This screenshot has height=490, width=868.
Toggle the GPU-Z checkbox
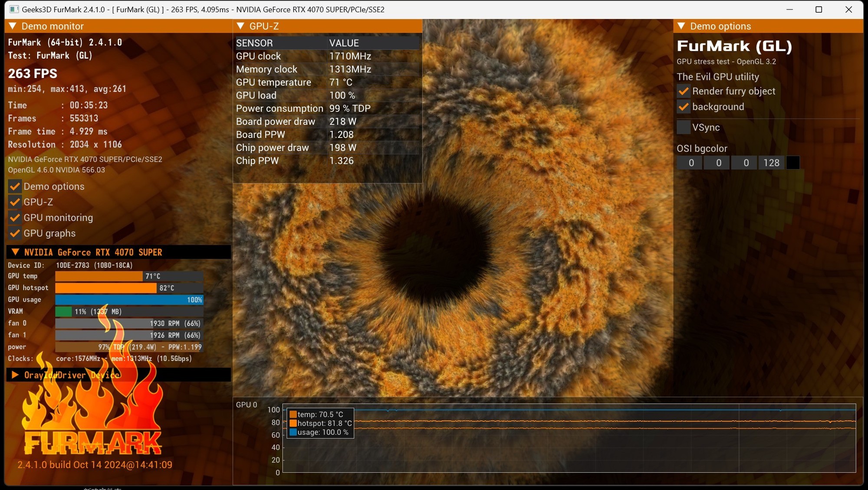tap(15, 202)
